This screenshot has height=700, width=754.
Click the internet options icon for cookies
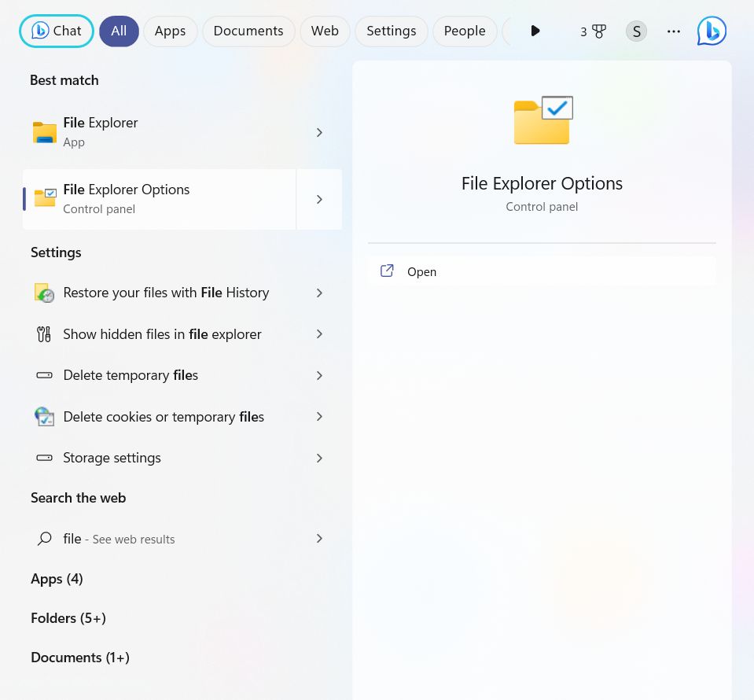[x=44, y=417]
